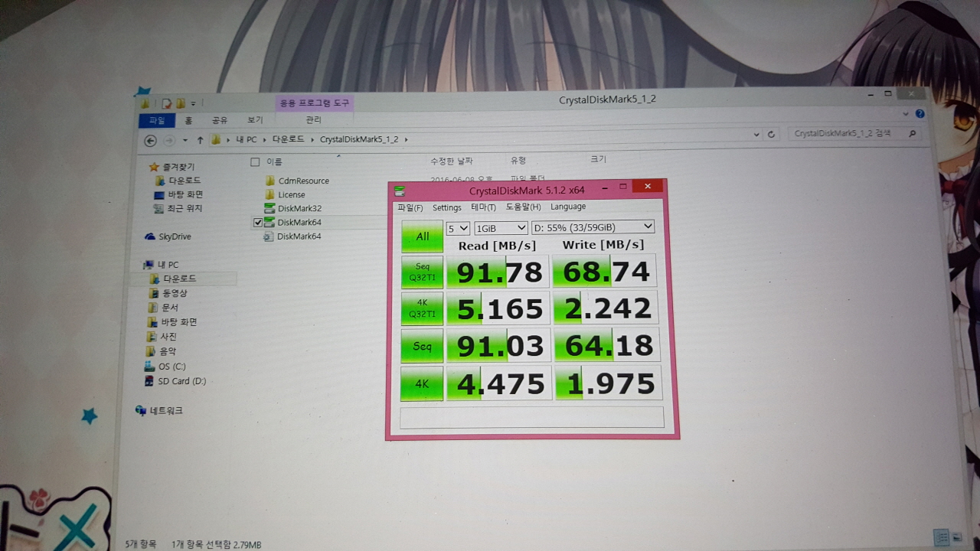Screen dimensions: 980x551
Task: Open the Language menu in CrystalDiskMark
Action: 567,207
